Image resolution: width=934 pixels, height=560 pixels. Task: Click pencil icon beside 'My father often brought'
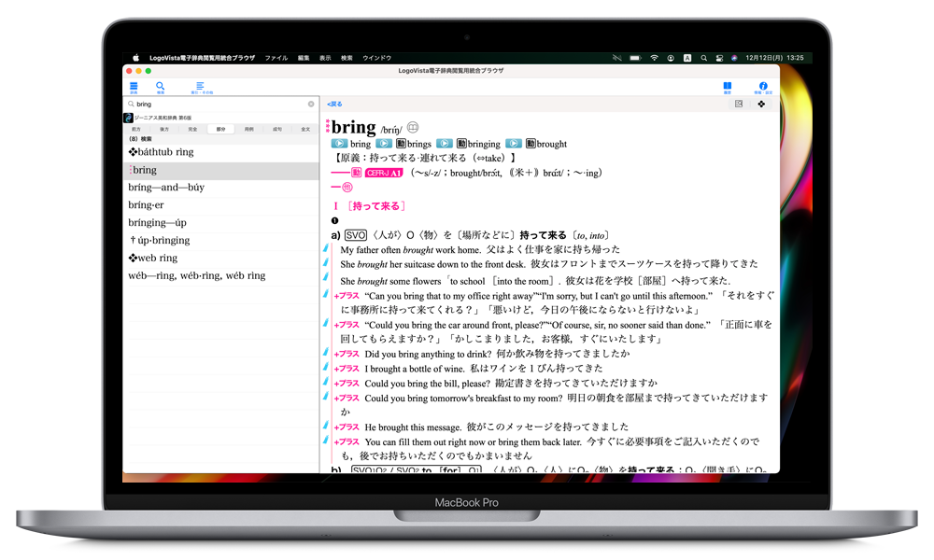[x=326, y=249]
